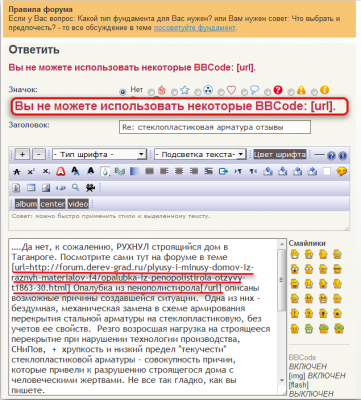This screenshot has width=361, height=400.
Task: Insert a table using the table icon
Action: 31,188
